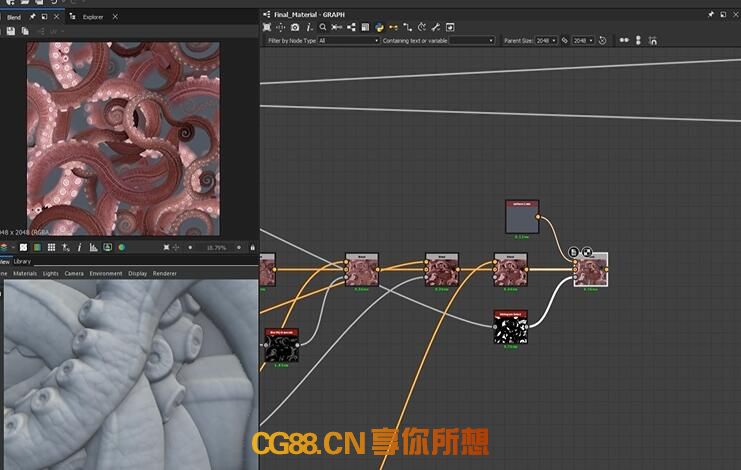Toggle the green color channel swatch icon

pyautogui.click(x=37, y=247)
